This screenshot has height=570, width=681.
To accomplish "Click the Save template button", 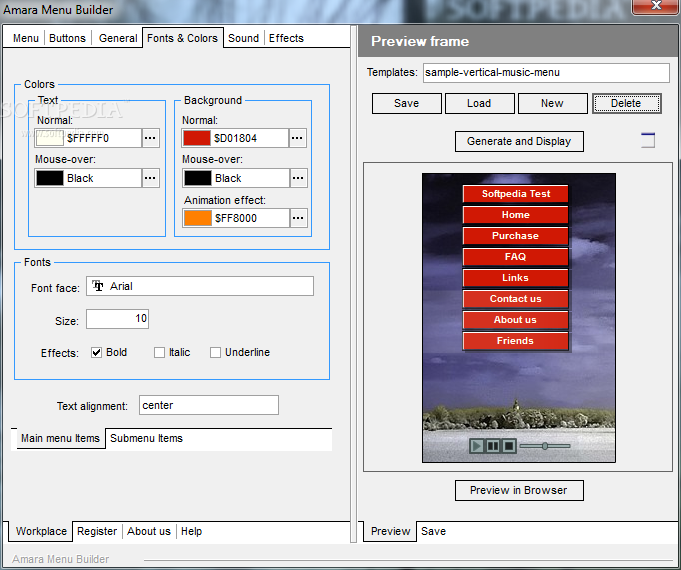I will [x=407, y=103].
